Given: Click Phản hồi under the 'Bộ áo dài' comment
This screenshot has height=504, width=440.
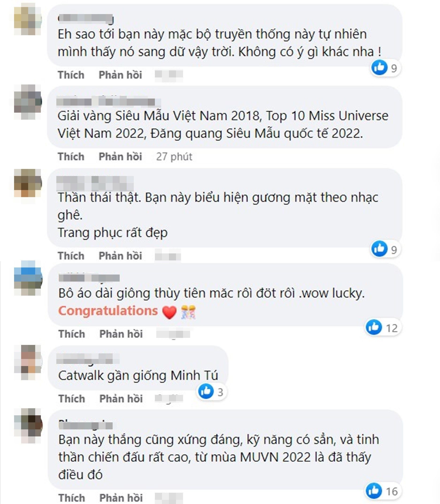Looking at the screenshot, I should 121,334.
